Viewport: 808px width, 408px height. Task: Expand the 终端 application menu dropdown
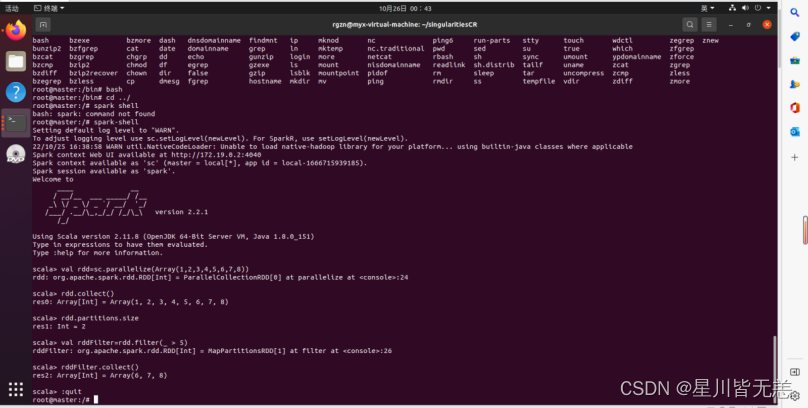click(49, 8)
